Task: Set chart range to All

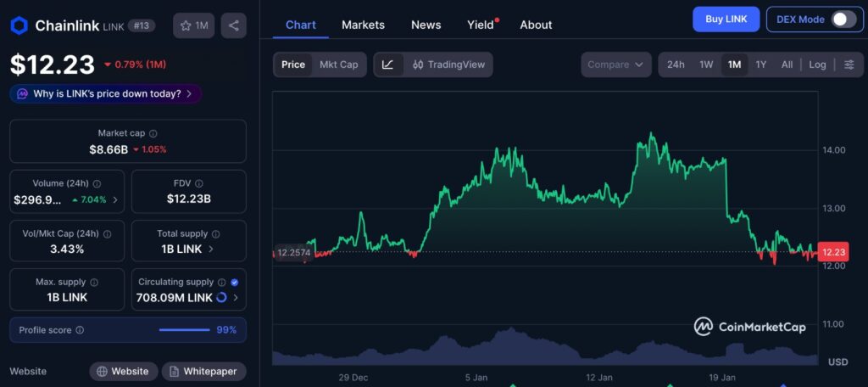Action: [x=787, y=64]
